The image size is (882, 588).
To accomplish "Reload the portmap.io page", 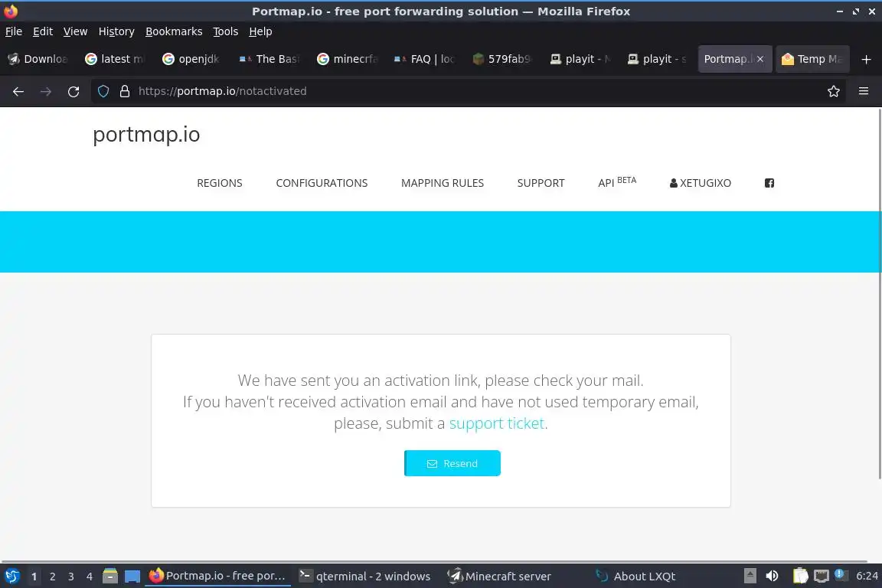I will pyautogui.click(x=73, y=91).
